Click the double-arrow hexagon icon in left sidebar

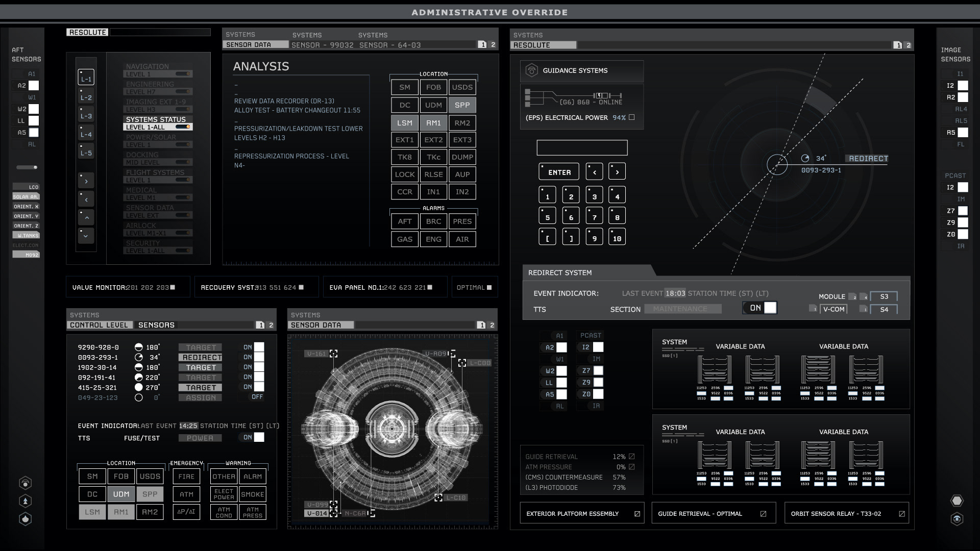click(x=25, y=501)
